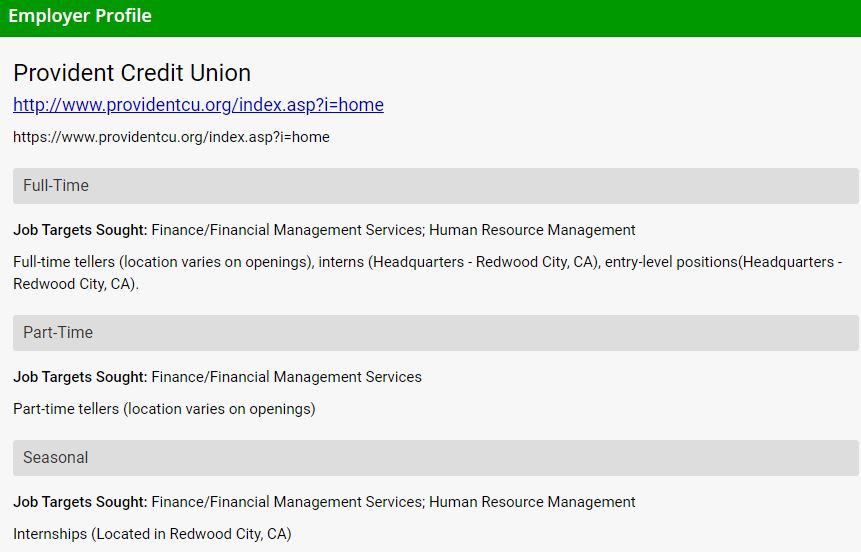Click Job Targets Sought label under Seasonal
The height and width of the screenshot is (552, 861).
pos(80,502)
